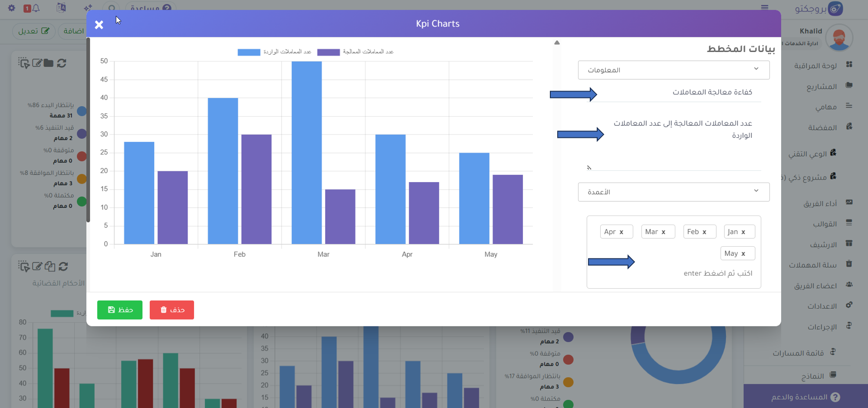Remove the Mar column tag
This screenshot has height=408, width=868.
click(x=663, y=232)
